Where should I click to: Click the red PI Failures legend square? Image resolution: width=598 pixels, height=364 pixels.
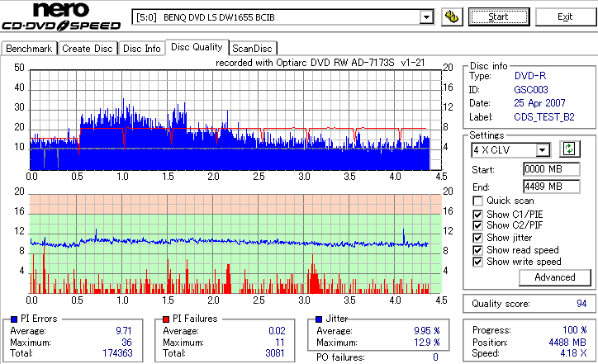[166, 319]
